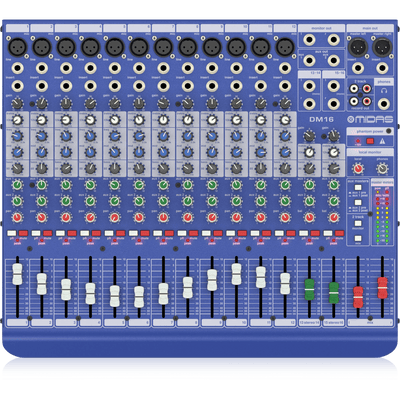This screenshot has height=400, width=400.
Task: Click the local monitor red level knob
Action: pos(358,169)
